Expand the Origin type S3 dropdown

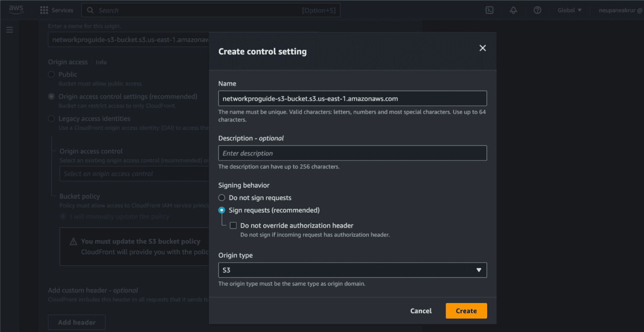click(352, 270)
